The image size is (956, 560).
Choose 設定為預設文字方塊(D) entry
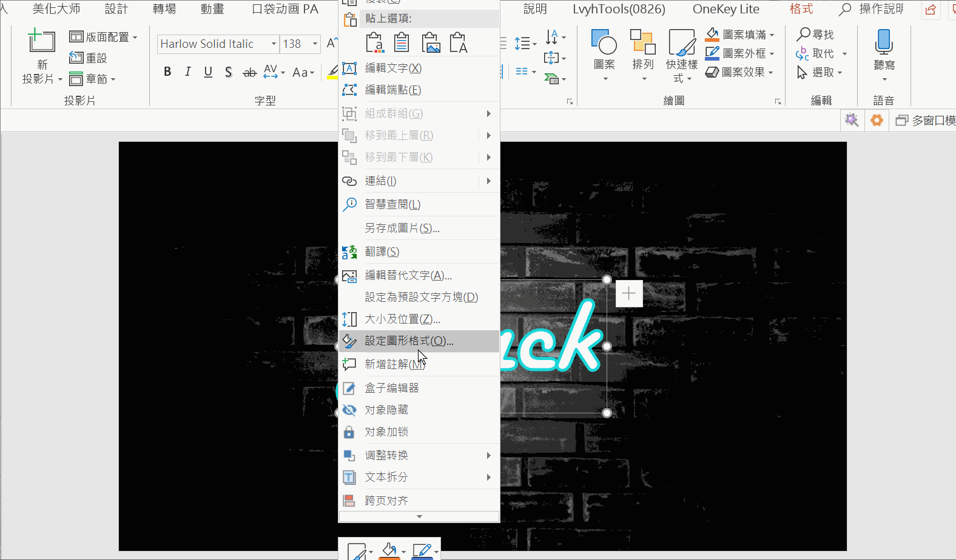[x=419, y=297]
